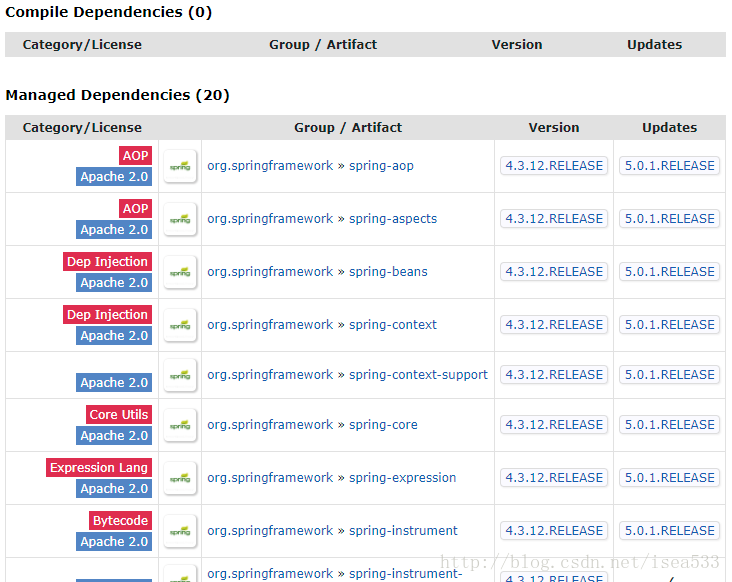Click the Compile Dependencies (0) heading
This screenshot has height=582, width=732.
109,12
